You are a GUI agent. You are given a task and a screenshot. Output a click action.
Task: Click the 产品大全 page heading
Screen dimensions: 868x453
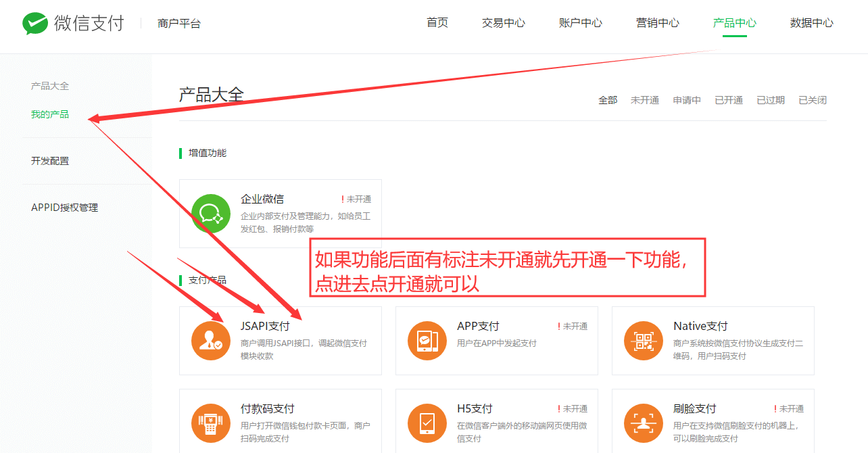coord(211,94)
